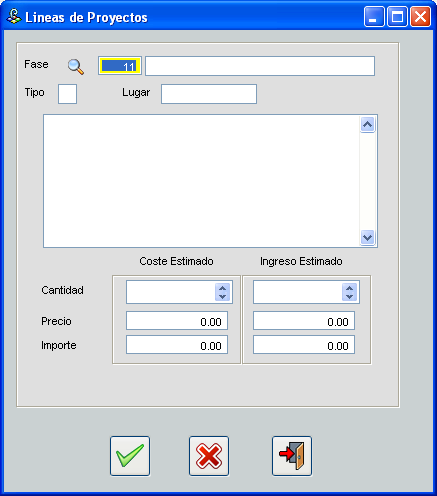Click inside the large description text area
437x496 pixels.
point(202,181)
